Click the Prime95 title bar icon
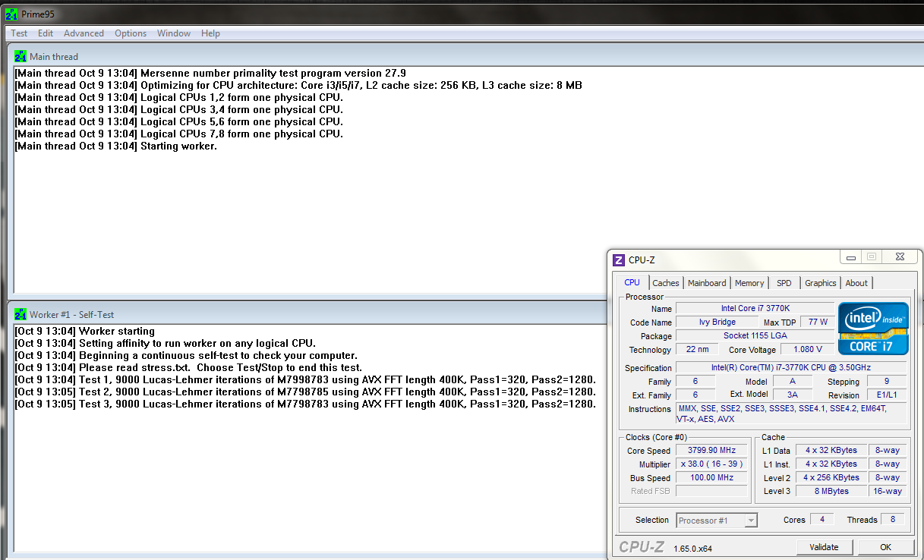Viewport: 924px width, 560px height. pyautogui.click(x=11, y=14)
